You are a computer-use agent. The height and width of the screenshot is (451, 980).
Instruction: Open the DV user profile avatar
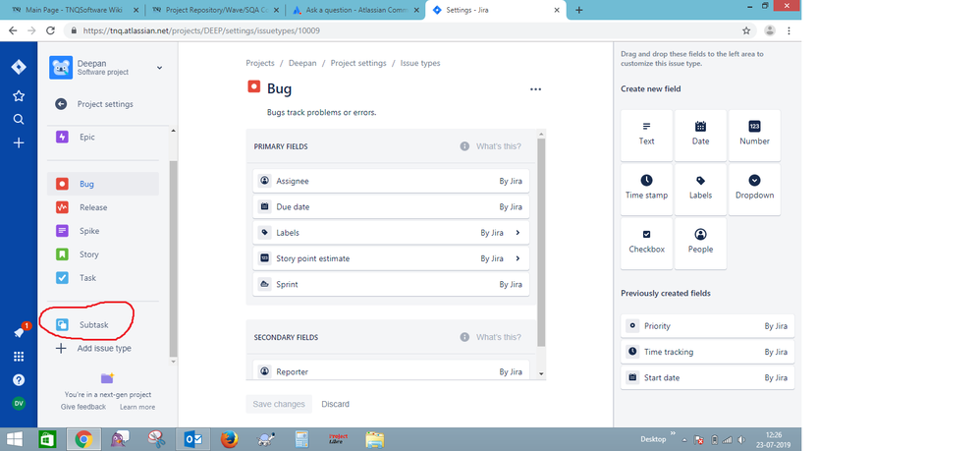point(19,404)
